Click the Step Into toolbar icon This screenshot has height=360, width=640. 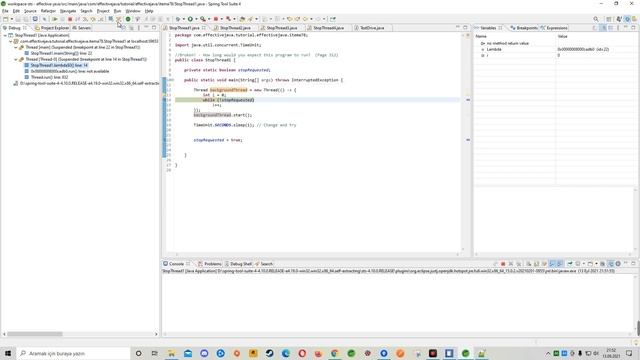point(85,19)
